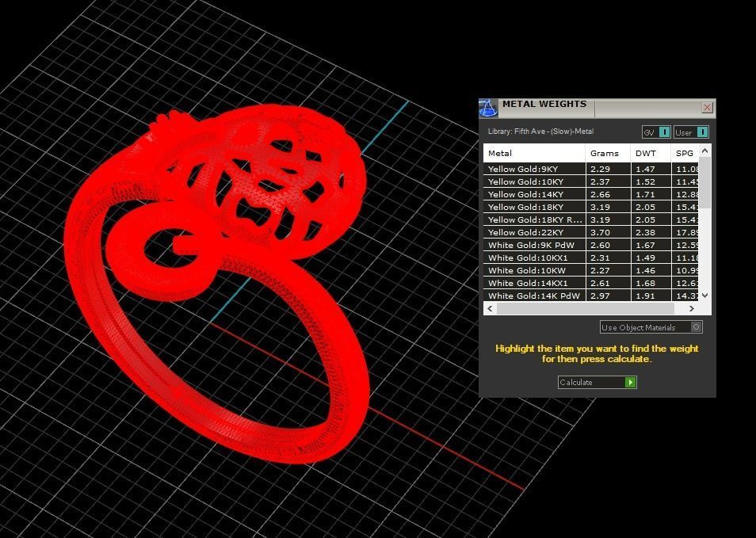Click the table's scroll down arrow
The height and width of the screenshot is (538, 756).
point(705,295)
